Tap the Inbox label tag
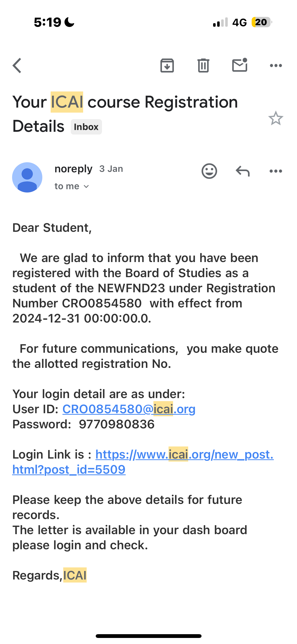This screenshot has height=644, width=297. (86, 127)
